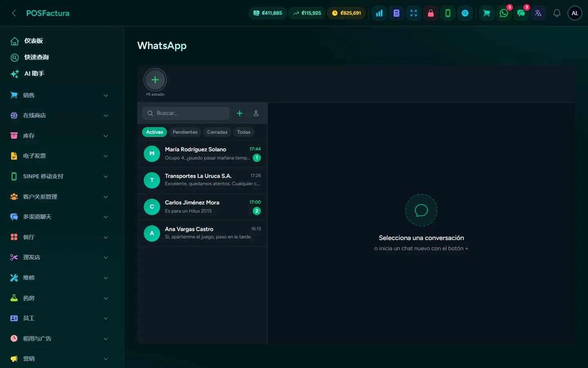This screenshot has width=588, height=368.
Task: Click the 营销 megaphone sidebar icon
Action: point(14,359)
